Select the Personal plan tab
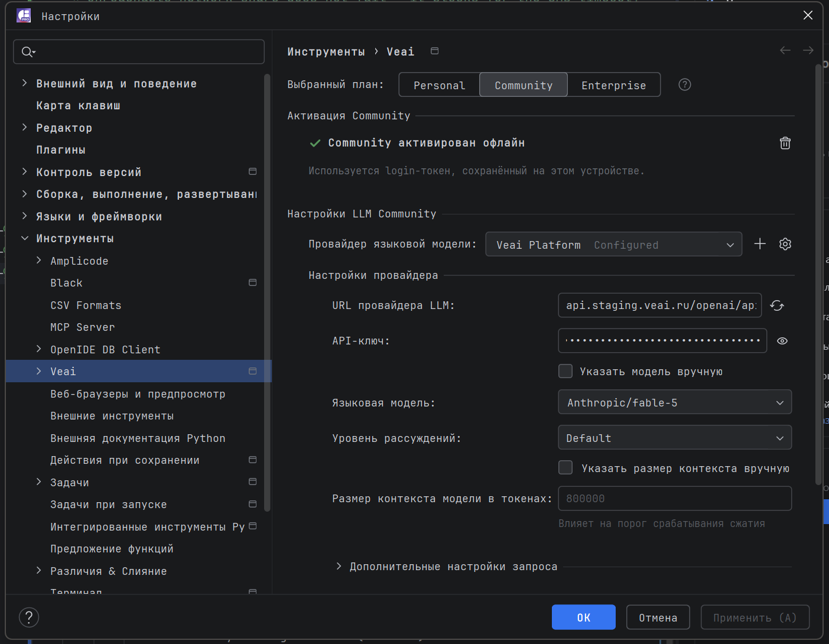The height and width of the screenshot is (644, 829). [439, 85]
